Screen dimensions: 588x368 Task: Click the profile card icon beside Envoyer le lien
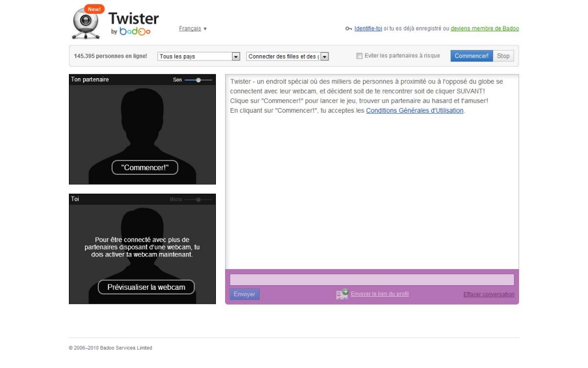pyautogui.click(x=342, y=294)
